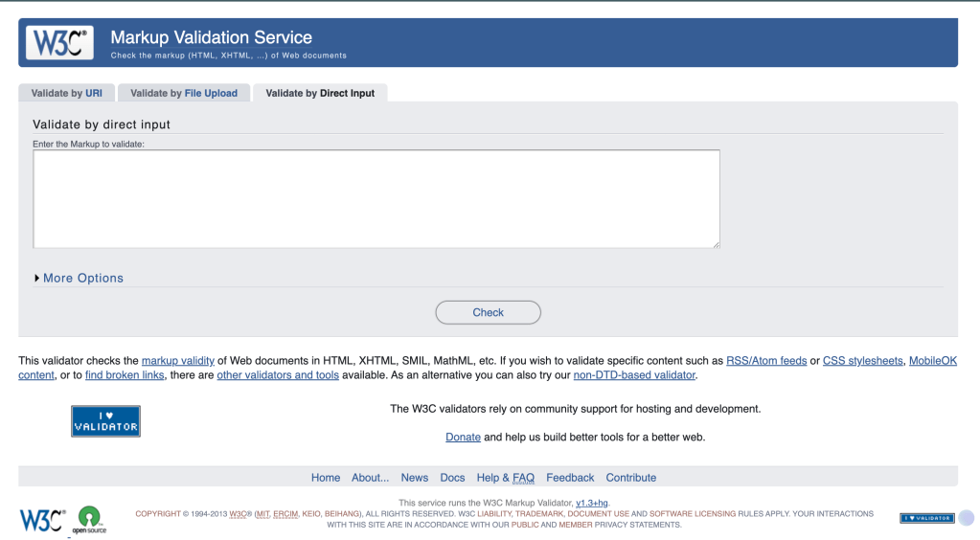Click the I heart Validator badge
980x540 pixels.
click(105, 421)
